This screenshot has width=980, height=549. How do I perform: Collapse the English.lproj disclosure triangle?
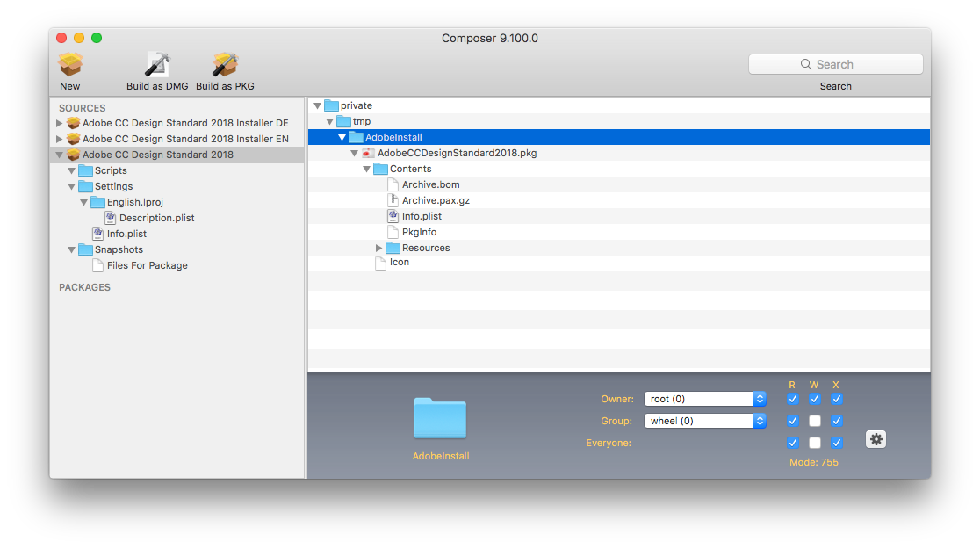(83, 202)
